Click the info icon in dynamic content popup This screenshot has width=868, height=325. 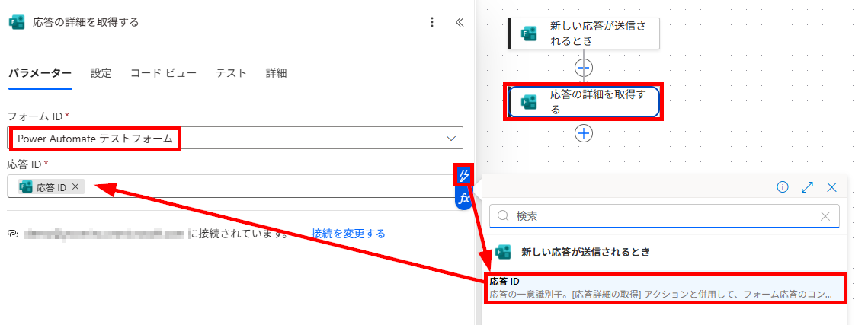coord(782,186)
